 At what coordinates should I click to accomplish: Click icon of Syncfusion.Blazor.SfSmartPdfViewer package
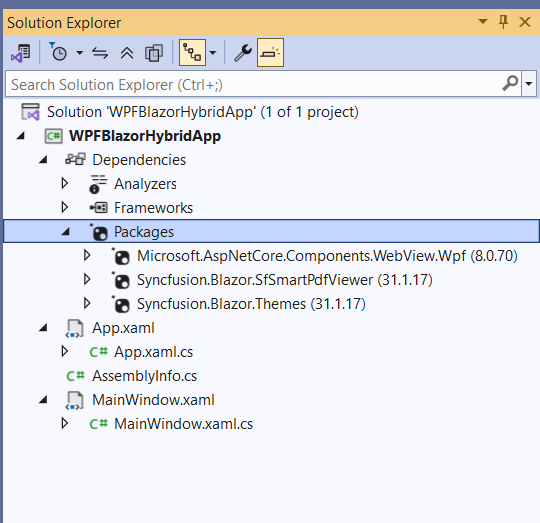pyautogui.click(x=121, y=280)
